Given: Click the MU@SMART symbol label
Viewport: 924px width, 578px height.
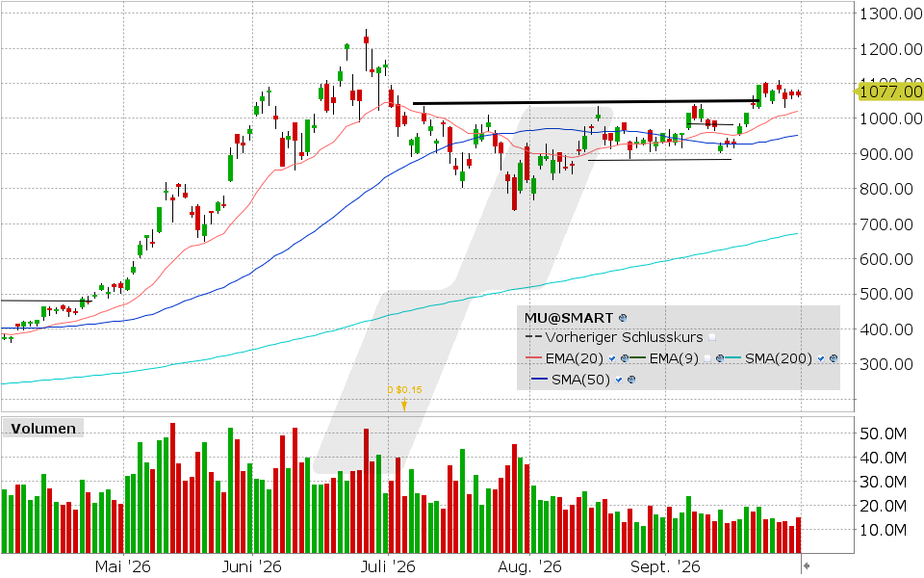Looking at the screenshot, I should click(569, 318).
